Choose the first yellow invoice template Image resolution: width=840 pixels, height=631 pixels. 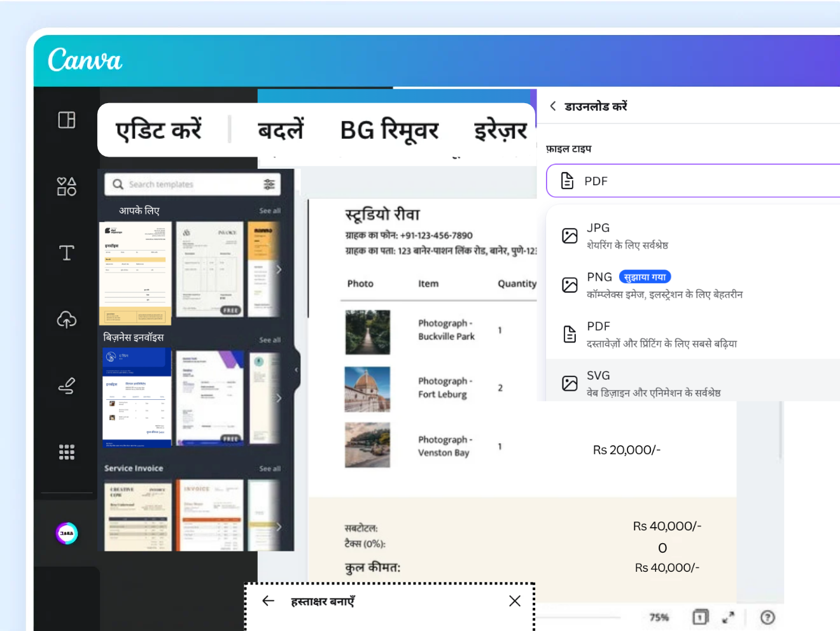[136, 273]
